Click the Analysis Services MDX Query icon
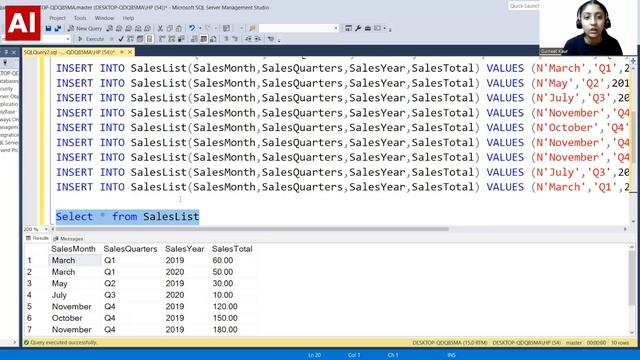 tap(119, 28)
